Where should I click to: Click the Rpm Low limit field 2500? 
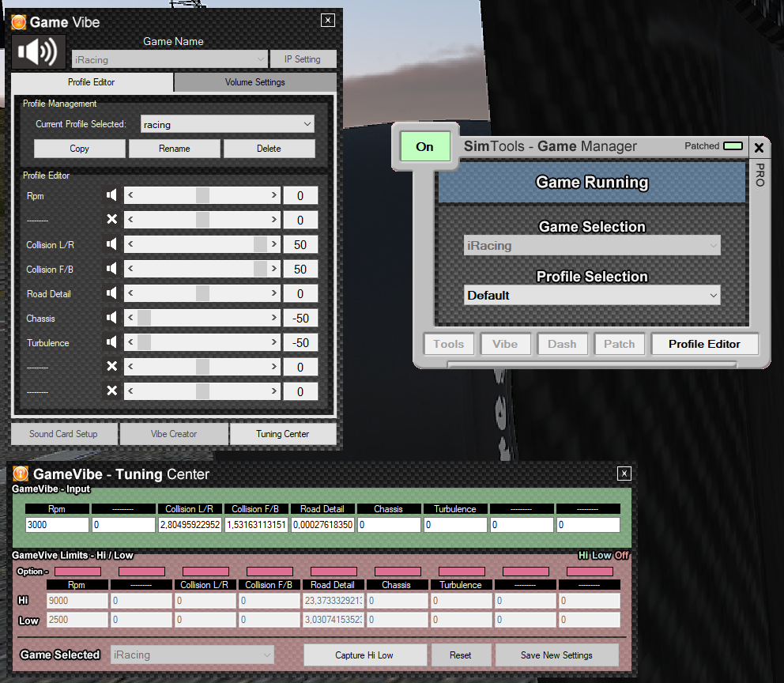point(77,620)
